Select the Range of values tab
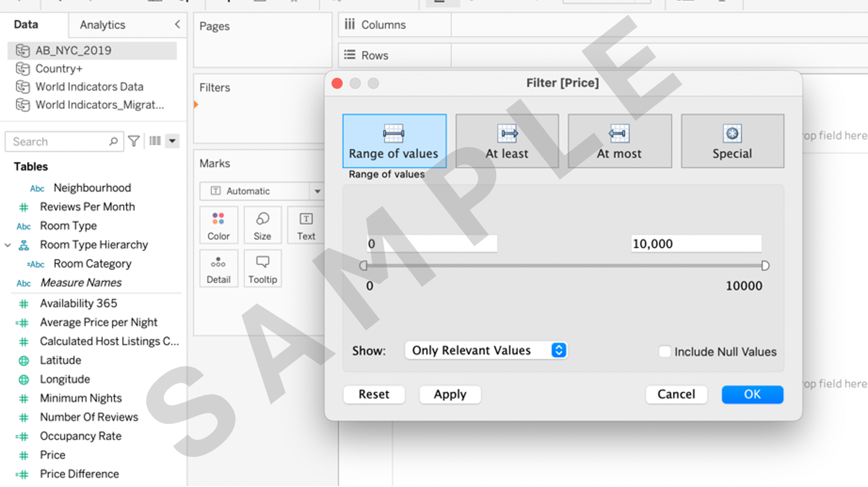Screen dimensions: 868x487 point(394,141)
